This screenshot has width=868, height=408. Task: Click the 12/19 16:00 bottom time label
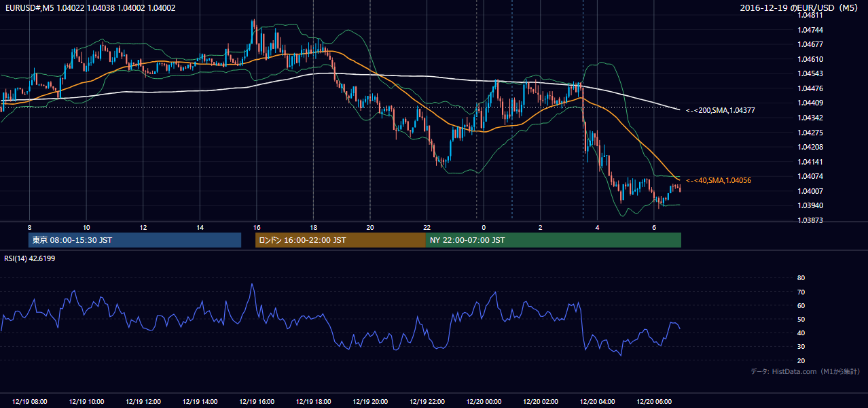point(256,402)
